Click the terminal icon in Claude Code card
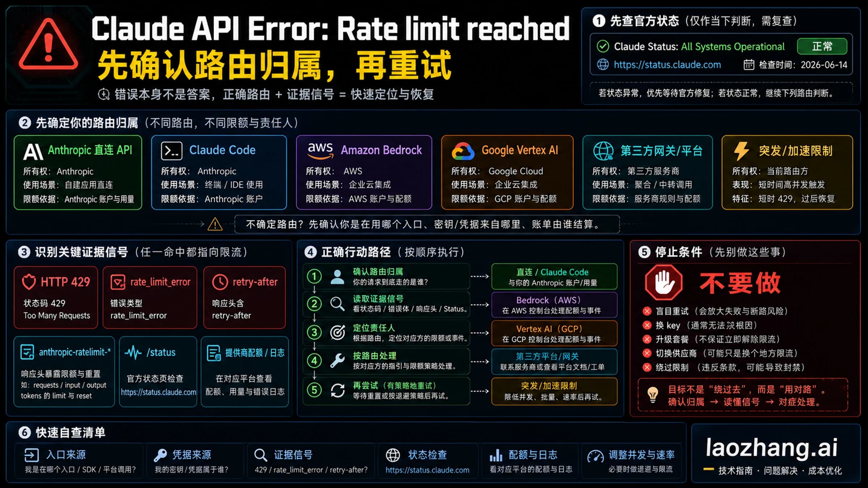This screenshot has height=488, width=868. [x=171, y=151]
